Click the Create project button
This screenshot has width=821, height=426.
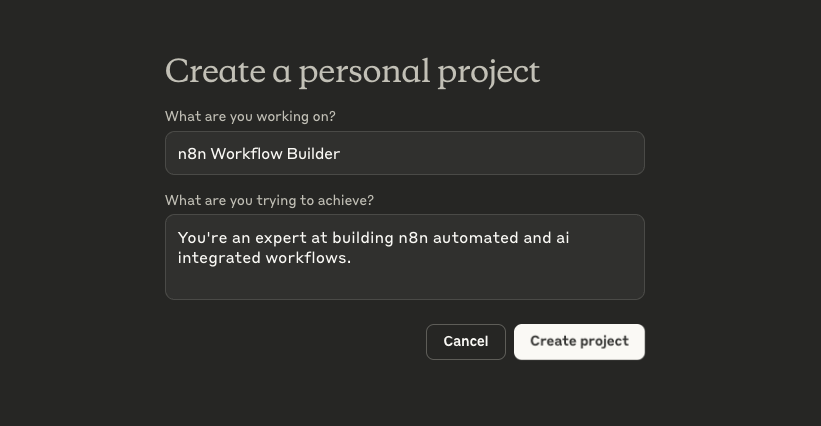point(579,342)
